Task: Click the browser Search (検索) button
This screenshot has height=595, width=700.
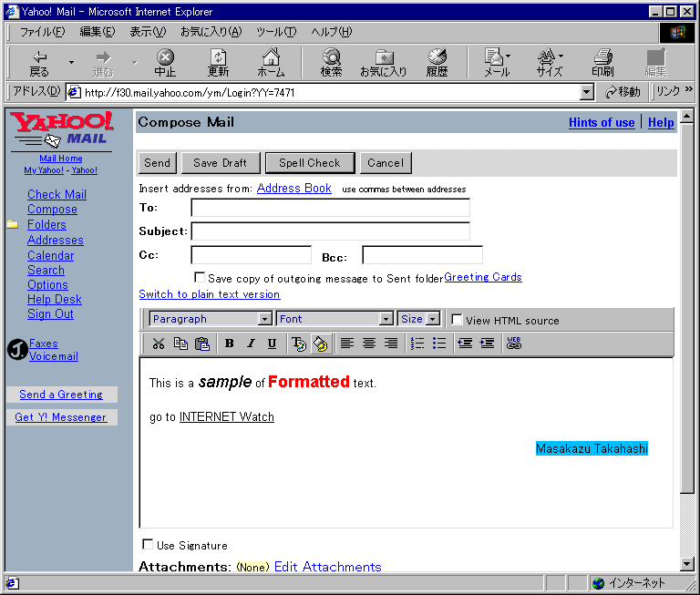Action: tap(332, 64)
